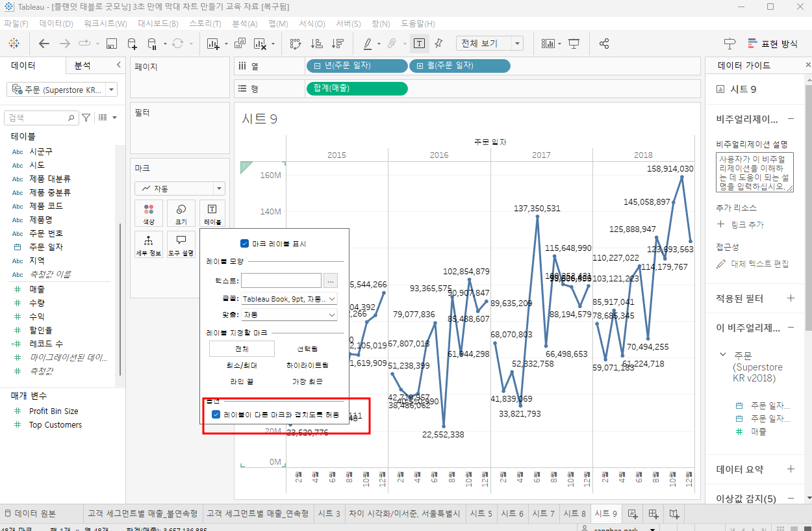Click the 도구 설명 tooltip mark card
The height and width of the screenshot is (531, 812).
pyautogui.click(x=181, y=245)
